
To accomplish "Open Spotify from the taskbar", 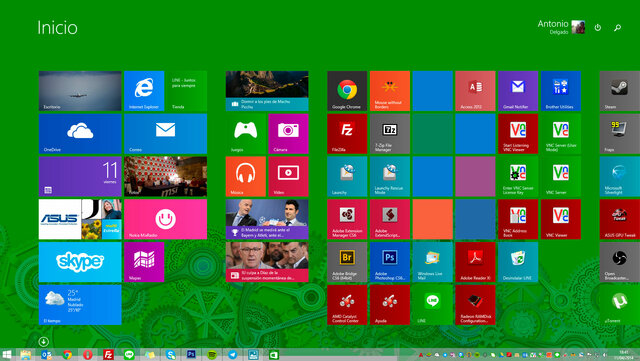I will pos(212,355).
